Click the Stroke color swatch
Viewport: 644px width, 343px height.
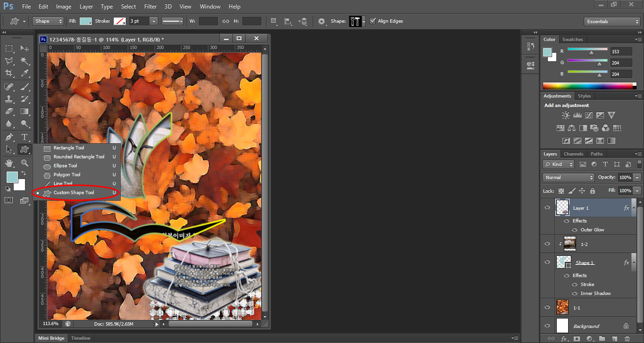[120, 21]
